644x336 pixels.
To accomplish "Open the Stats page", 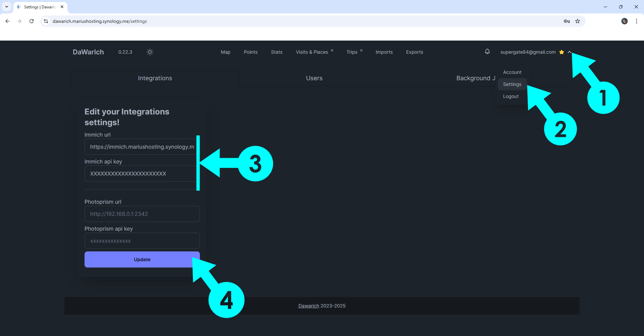I will (277, 52).
